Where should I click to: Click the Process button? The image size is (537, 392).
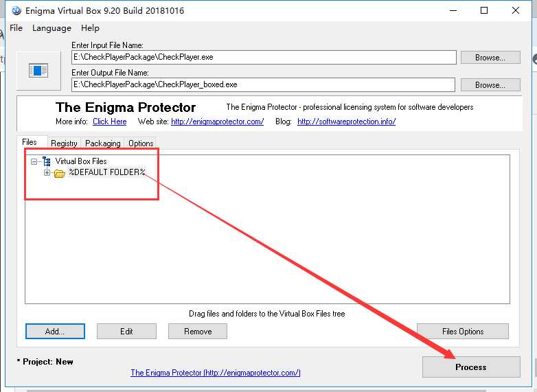point(471,367)
